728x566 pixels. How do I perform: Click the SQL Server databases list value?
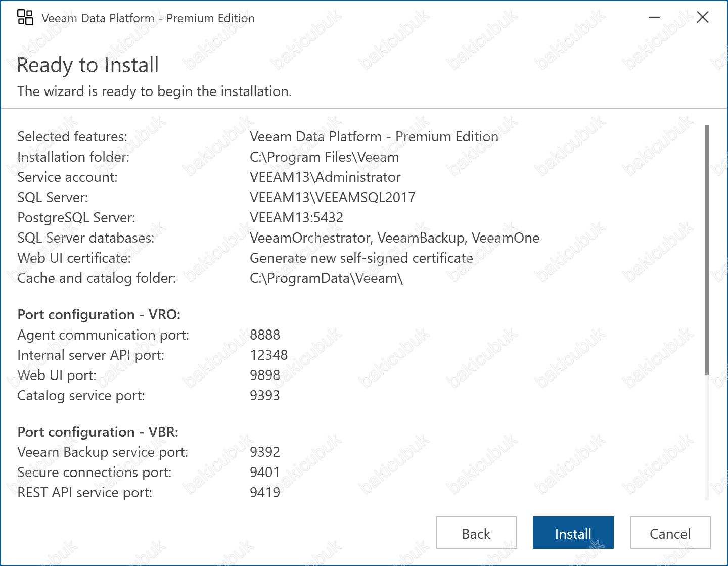[x=394, y=238]
